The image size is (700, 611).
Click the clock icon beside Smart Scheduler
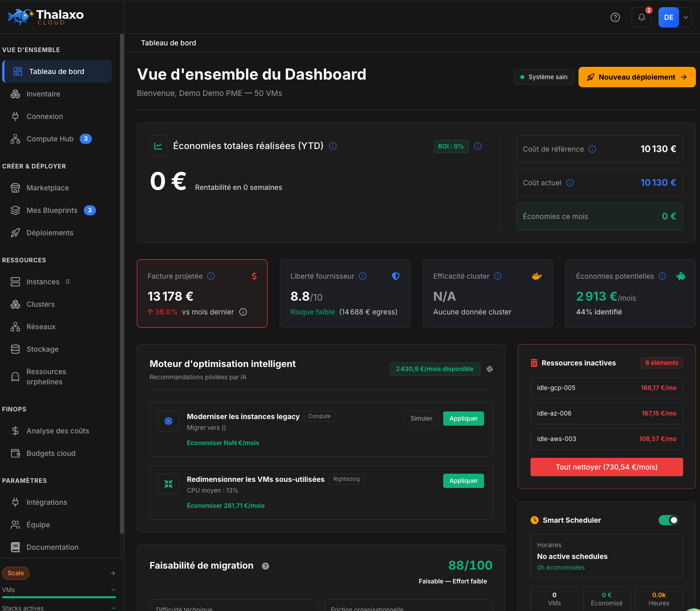[535, 520]
